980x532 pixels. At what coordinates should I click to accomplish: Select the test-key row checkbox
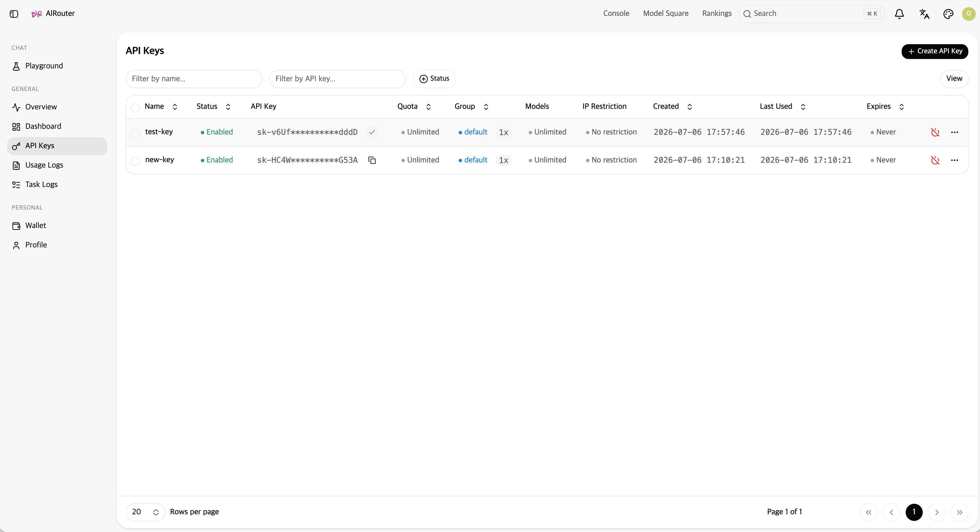click(135, 133)
